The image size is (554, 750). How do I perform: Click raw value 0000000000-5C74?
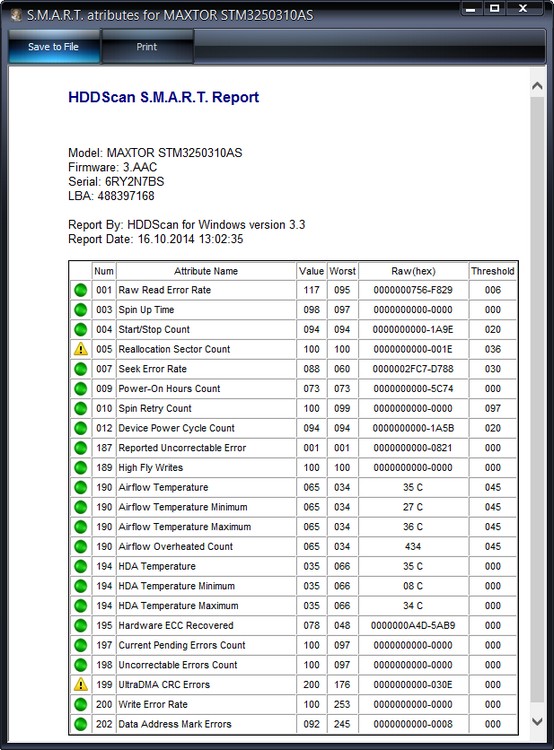click(413, 388)
